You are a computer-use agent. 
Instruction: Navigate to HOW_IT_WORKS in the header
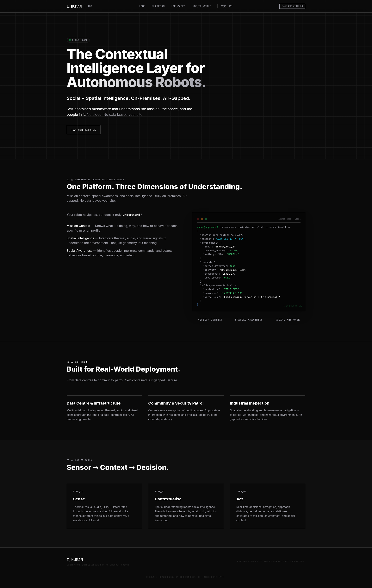click(201, 6)
